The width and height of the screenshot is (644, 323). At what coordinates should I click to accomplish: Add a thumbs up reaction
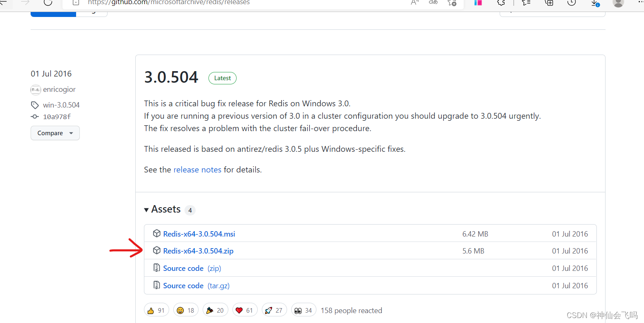pyautogui.click(x=156, y=310)
